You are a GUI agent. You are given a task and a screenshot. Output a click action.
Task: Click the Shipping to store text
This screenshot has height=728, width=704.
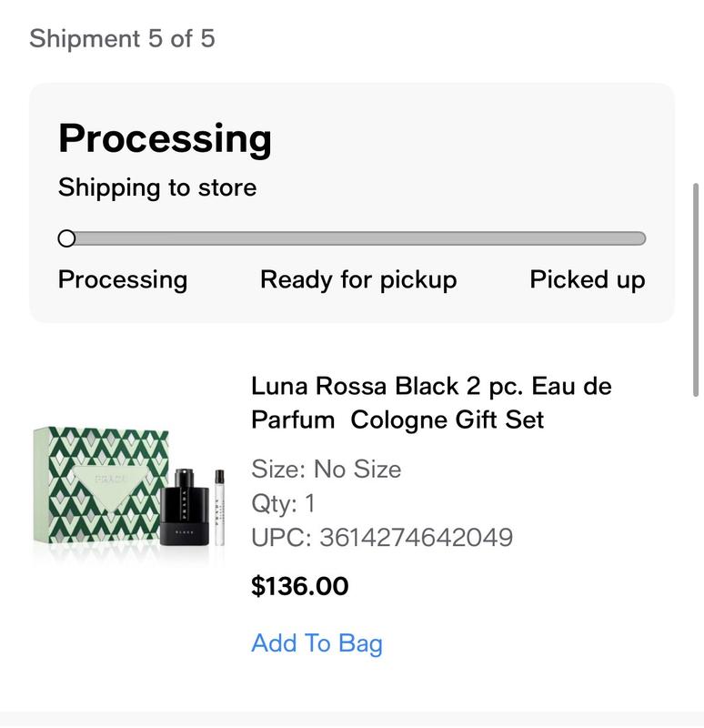(x=157, y=188)
